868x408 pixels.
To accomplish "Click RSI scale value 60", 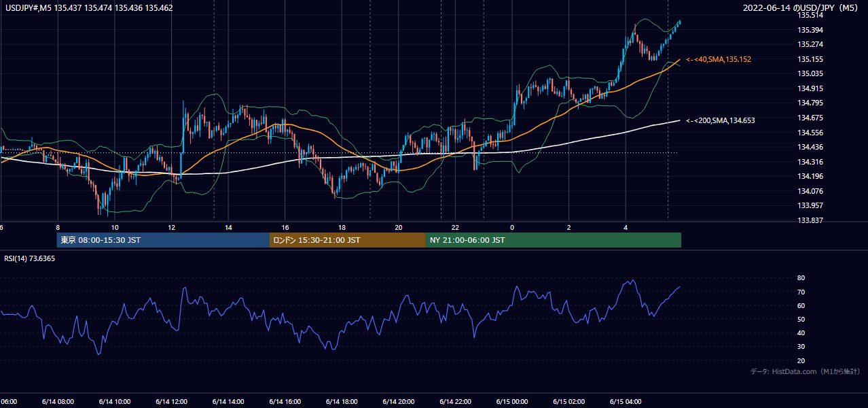I will click(801, 305).
